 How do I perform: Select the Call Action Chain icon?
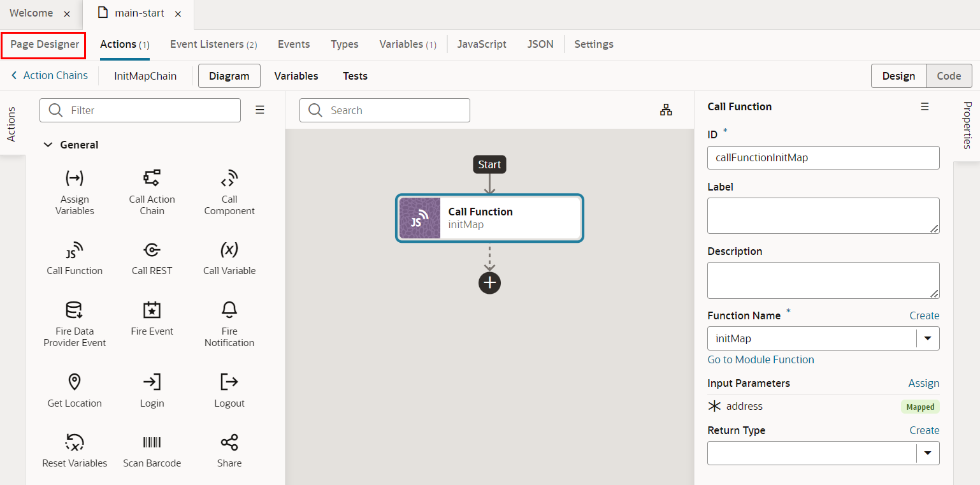[152, 178]
